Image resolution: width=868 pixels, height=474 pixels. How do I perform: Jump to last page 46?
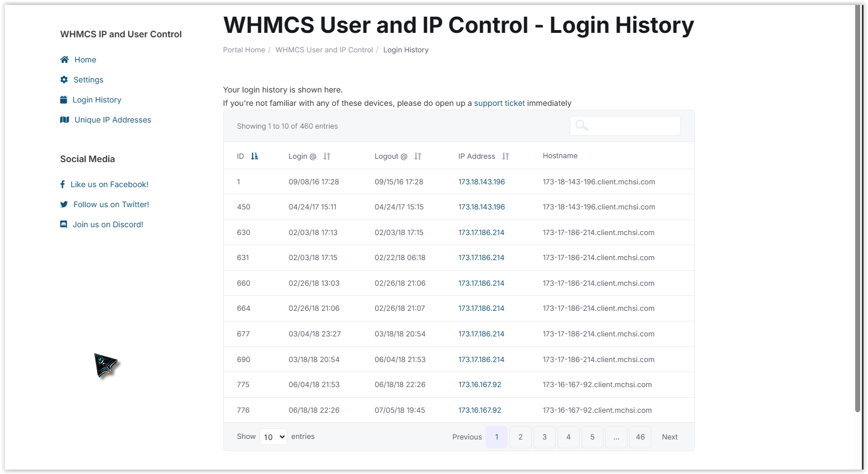[640, 437]
